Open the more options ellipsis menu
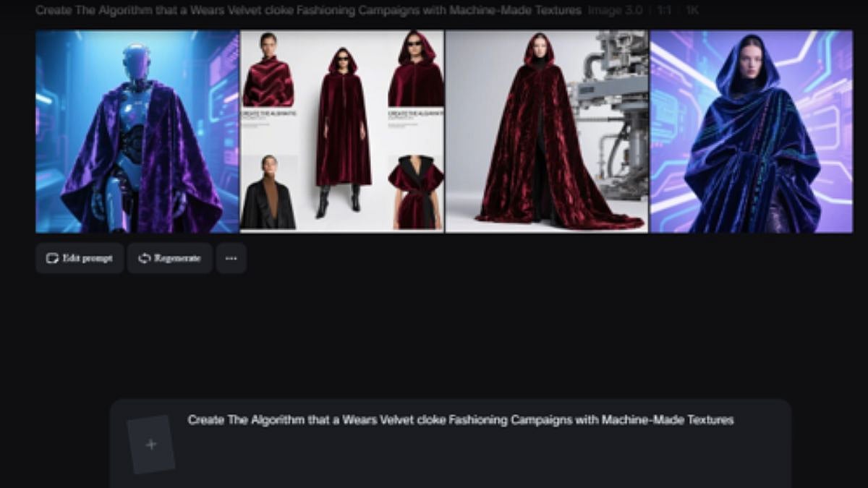868x488 pixels. click(231, 258)
